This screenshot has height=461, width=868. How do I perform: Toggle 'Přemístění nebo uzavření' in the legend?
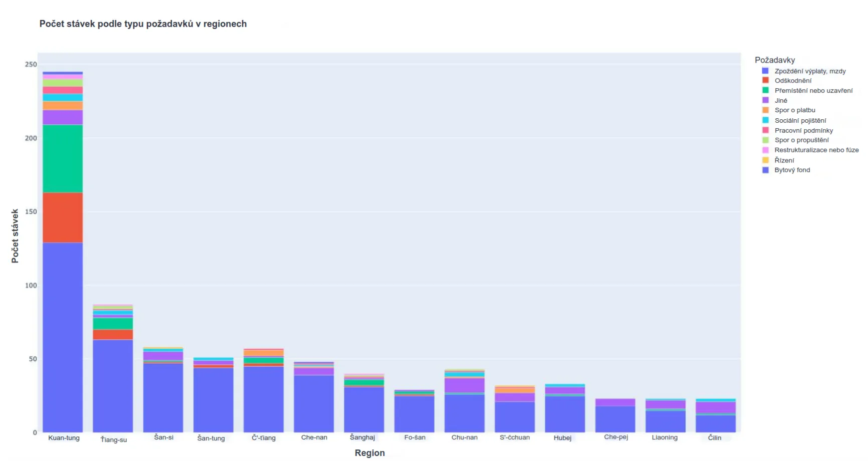(813, 91)
